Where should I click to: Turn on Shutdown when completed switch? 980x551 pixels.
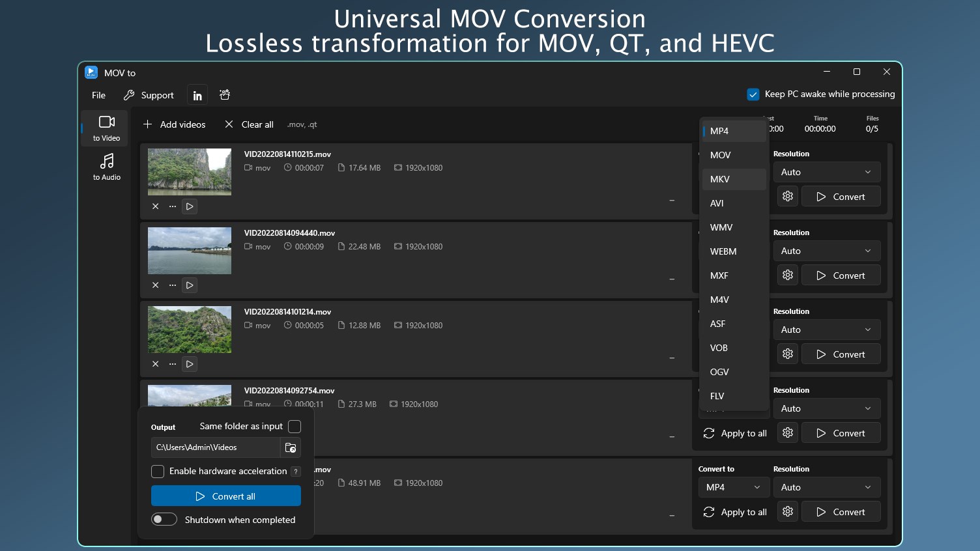pyautogui.click(x=164, y=520)
